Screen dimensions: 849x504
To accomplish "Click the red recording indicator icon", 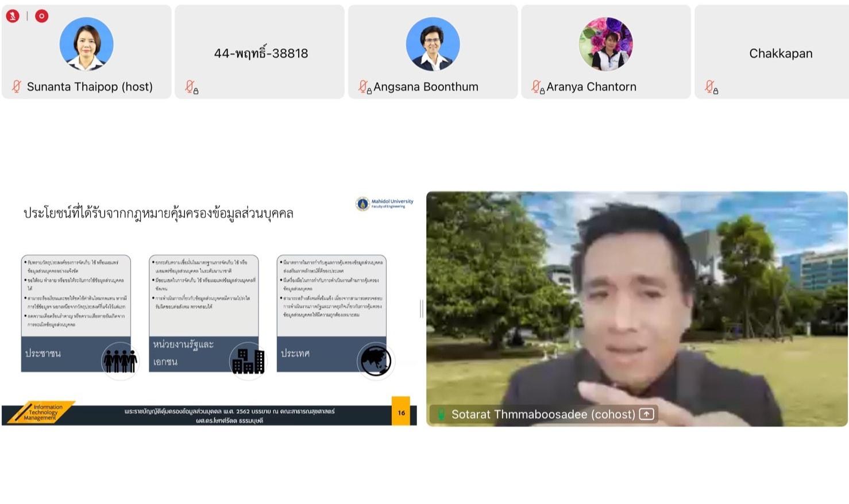I will [x=41, y=16].
